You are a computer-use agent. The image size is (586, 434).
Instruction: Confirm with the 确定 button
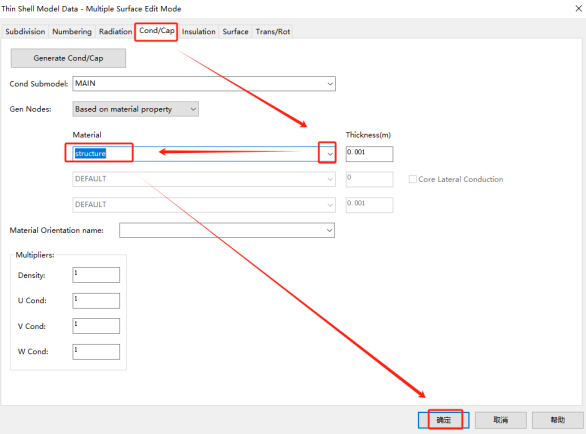point(444,420)
